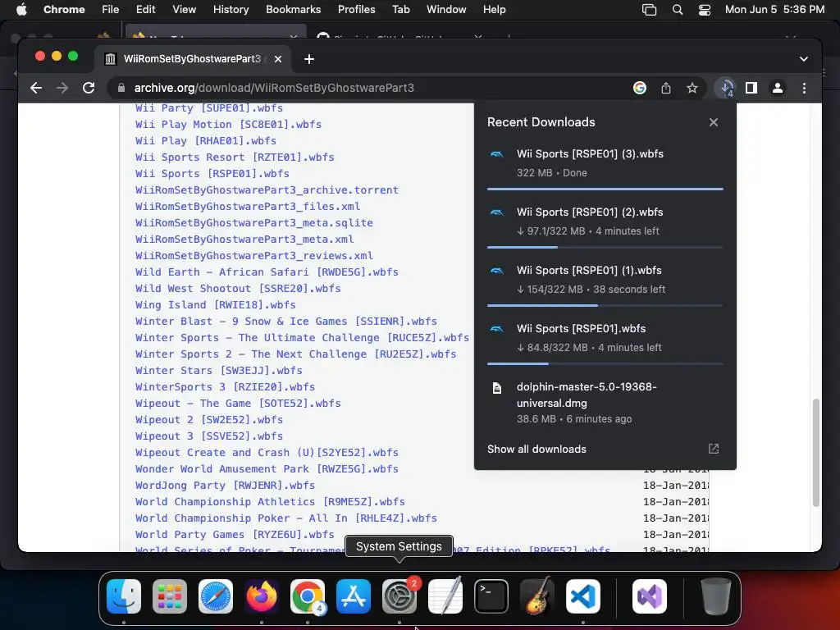Image resolution: width=840 pixels, height=630 pixels.
Task: Open WiiRomSetByGhostwarePart3_archive.torrent link
Action: (x=267, y=190)
